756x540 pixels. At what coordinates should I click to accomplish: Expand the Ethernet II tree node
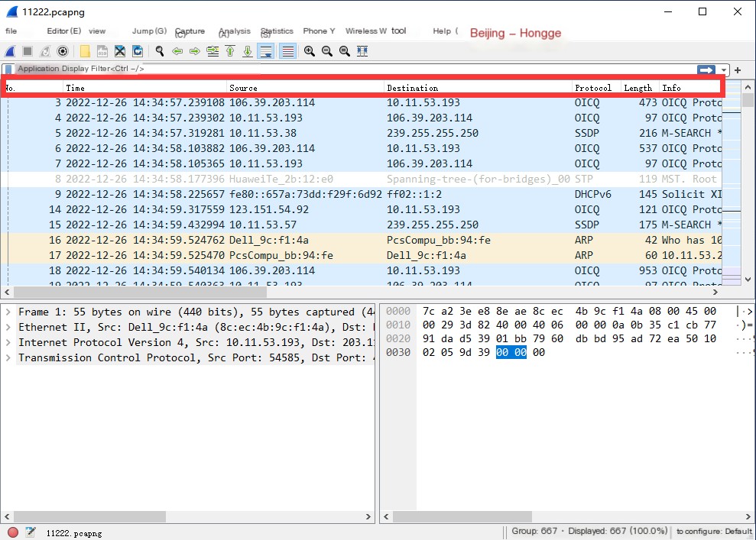[8, 327]
